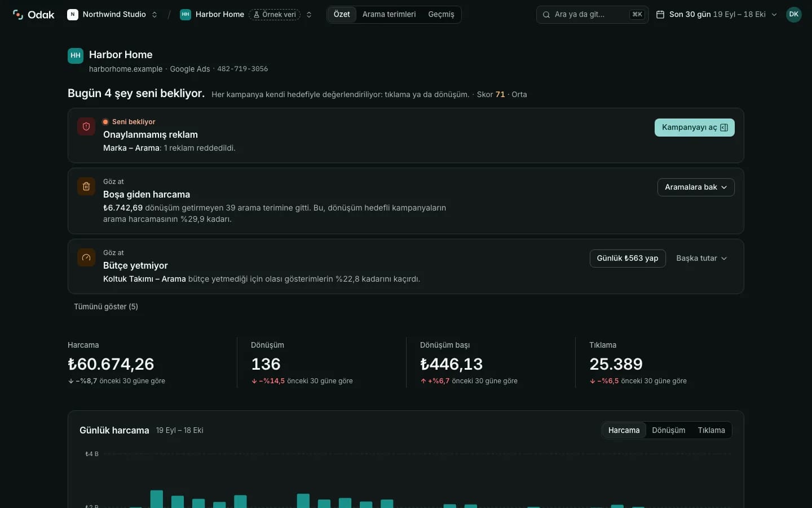Click the Odak logo icon

[18, 15]
